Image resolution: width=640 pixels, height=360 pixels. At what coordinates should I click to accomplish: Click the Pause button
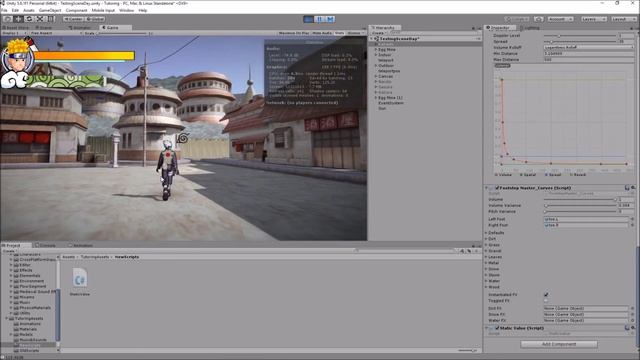(320, 19)
